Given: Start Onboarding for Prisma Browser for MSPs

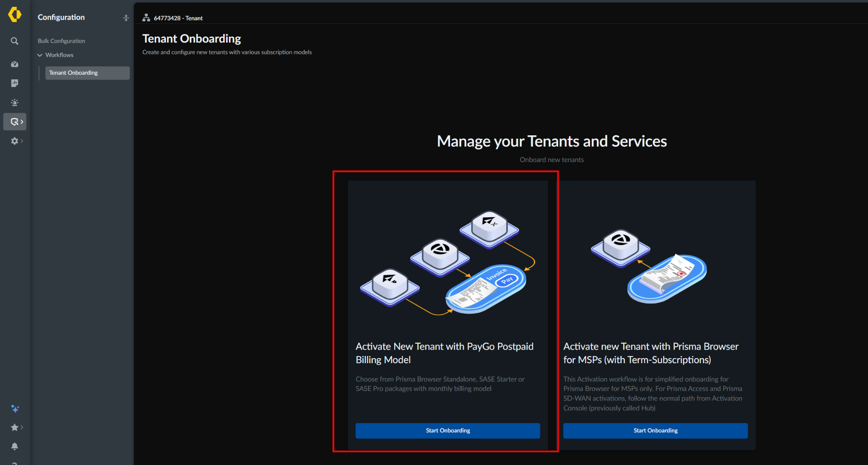Looking at the screenshot, I should (x=655, y=431).
